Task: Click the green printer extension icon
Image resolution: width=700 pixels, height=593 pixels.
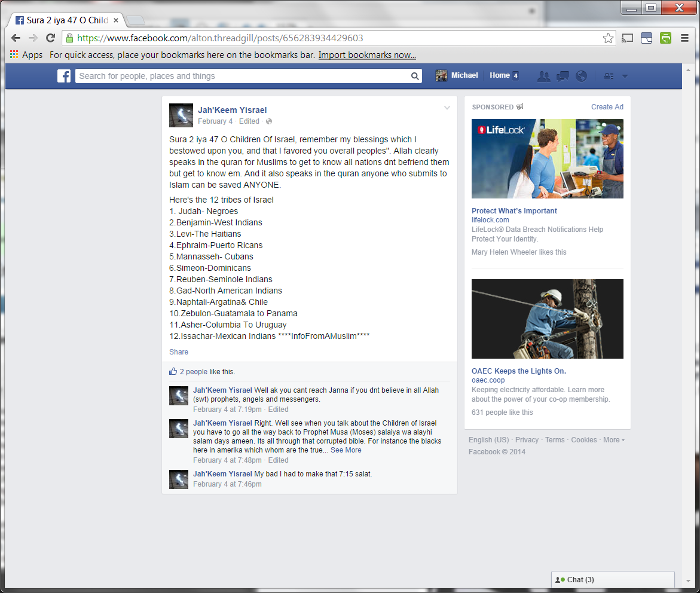Action: tap(665, 38)
